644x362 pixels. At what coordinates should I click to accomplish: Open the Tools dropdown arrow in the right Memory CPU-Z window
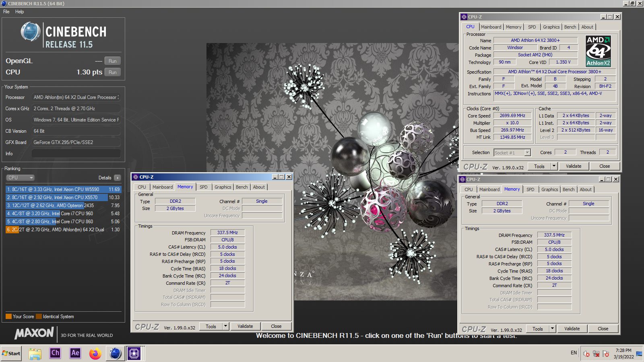[x=553, y=329]
